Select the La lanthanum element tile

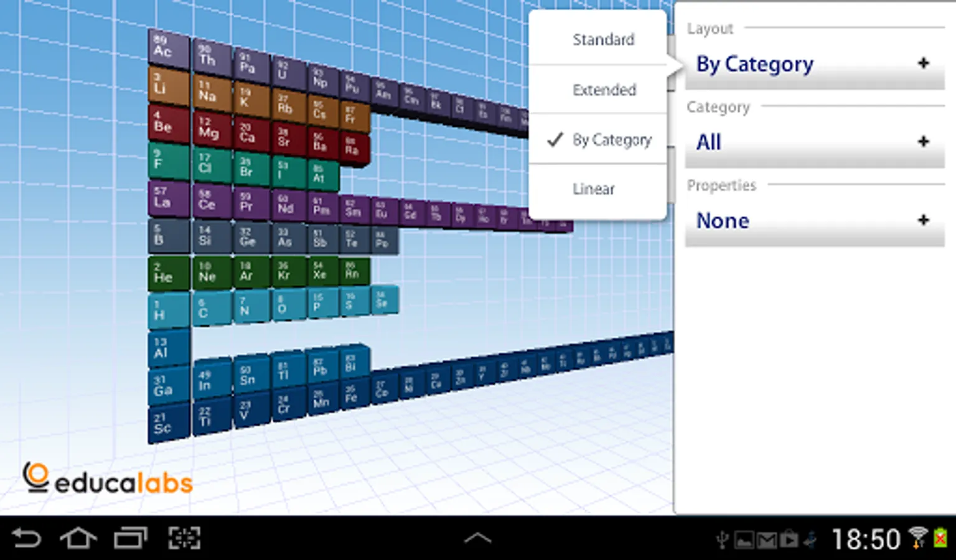coord(168,198)
